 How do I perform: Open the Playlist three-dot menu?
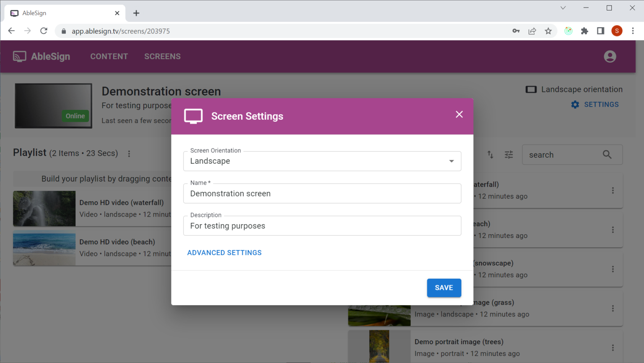point(129,154)
